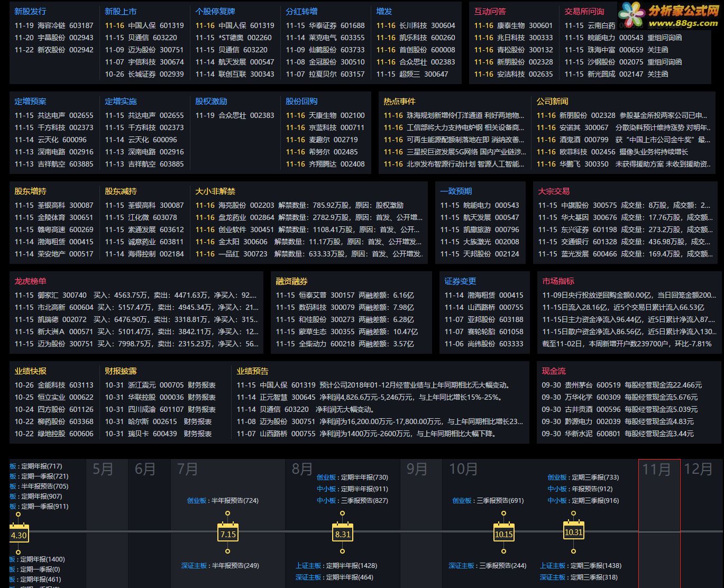Open the 新股上市 section header
Screen dimensions: 724x588
(121, 11)
